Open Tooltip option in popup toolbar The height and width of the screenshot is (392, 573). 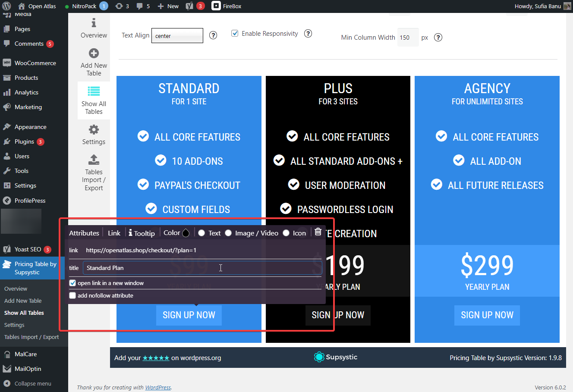142,233
